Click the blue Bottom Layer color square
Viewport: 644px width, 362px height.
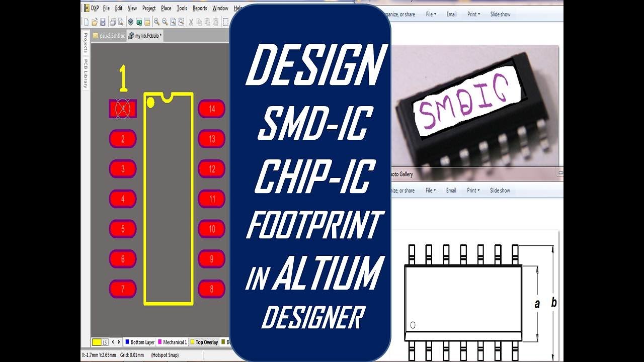[x=127, y=342]
